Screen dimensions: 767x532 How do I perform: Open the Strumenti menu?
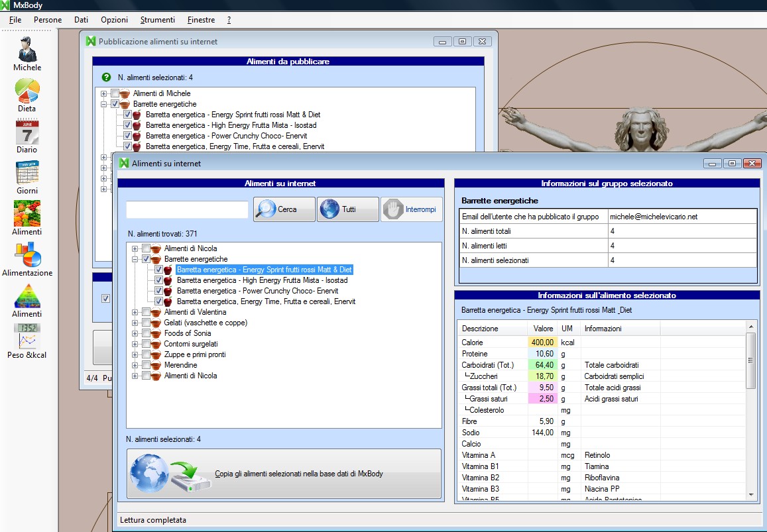[x=158, y=20]
